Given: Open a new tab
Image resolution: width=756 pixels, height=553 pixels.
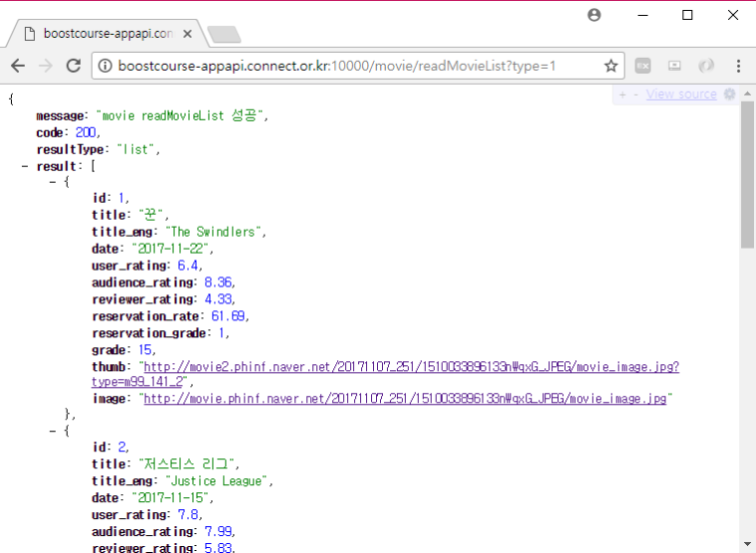Looking at the screenshot, I should (x=224, y=35).
